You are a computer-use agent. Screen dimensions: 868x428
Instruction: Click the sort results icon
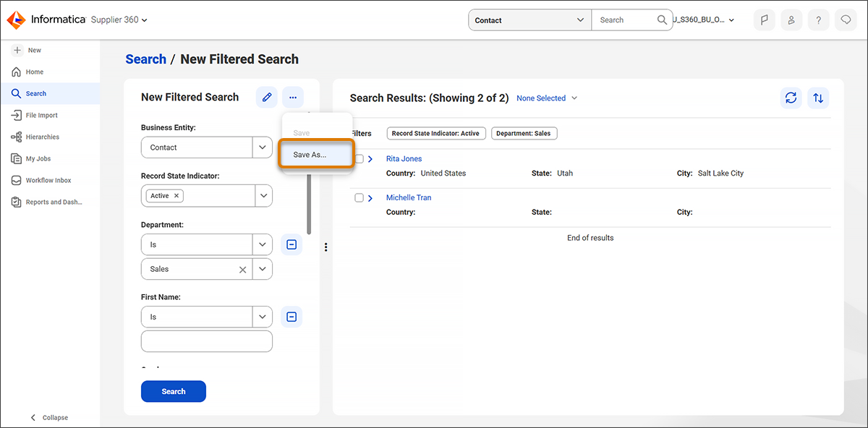tap(818, 98)
